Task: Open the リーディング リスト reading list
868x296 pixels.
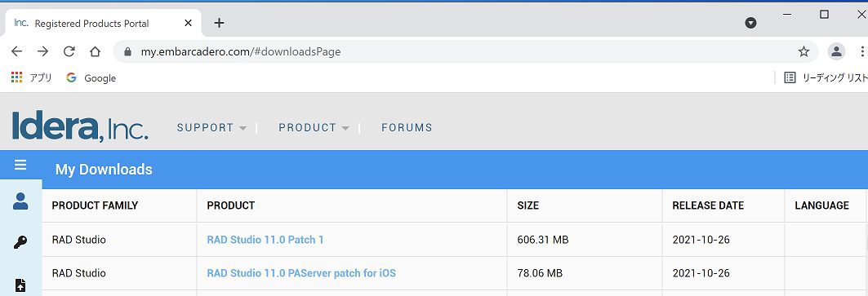Action: (x=826, y=78)
